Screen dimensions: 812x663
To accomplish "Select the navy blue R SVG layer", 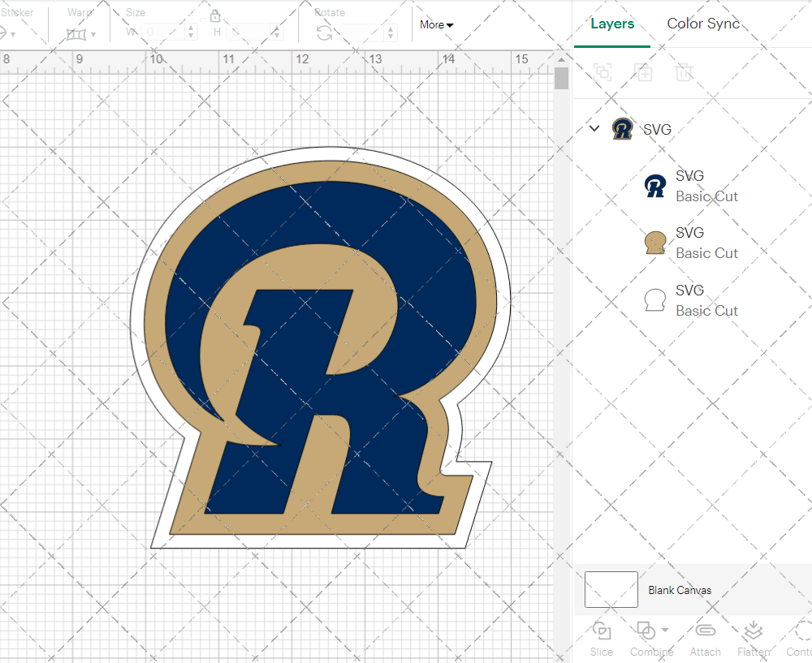I will pos(693,186).
